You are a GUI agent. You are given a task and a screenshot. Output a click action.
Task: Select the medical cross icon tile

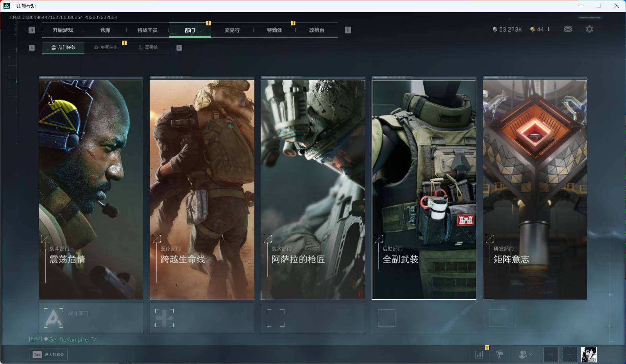tap(202, 318)
